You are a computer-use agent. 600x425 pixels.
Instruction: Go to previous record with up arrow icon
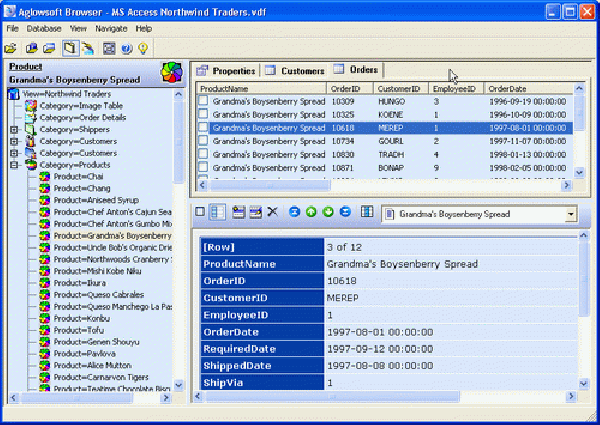tap(311, 213)
